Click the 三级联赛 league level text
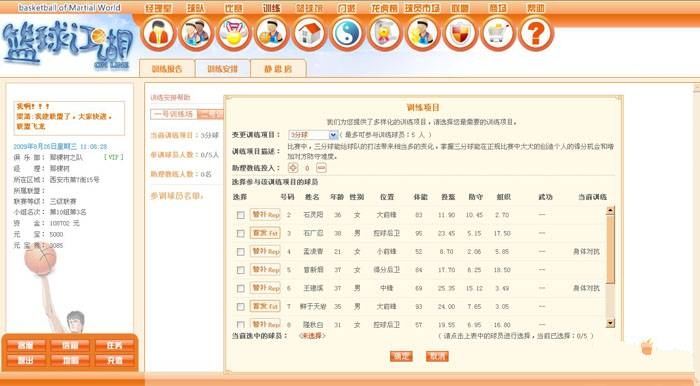Image resolution: width=700 pixels, height=386 pixels. pyautogui.click(x=63, y=201)
